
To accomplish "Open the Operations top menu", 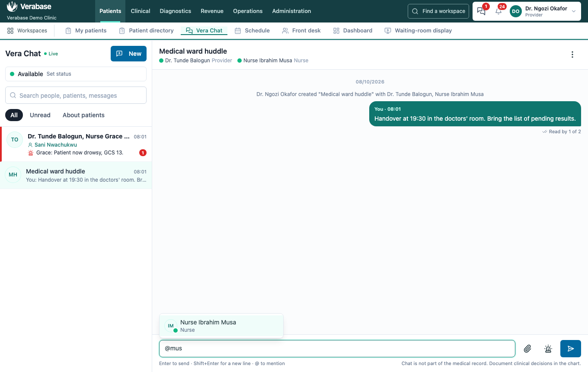I will [x=248, y=11].
